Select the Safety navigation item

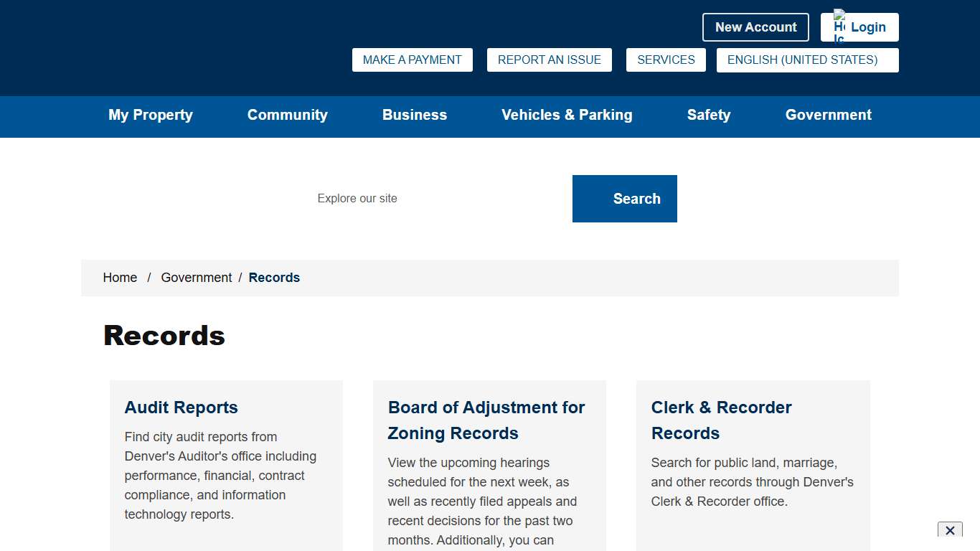click(708, 116)
